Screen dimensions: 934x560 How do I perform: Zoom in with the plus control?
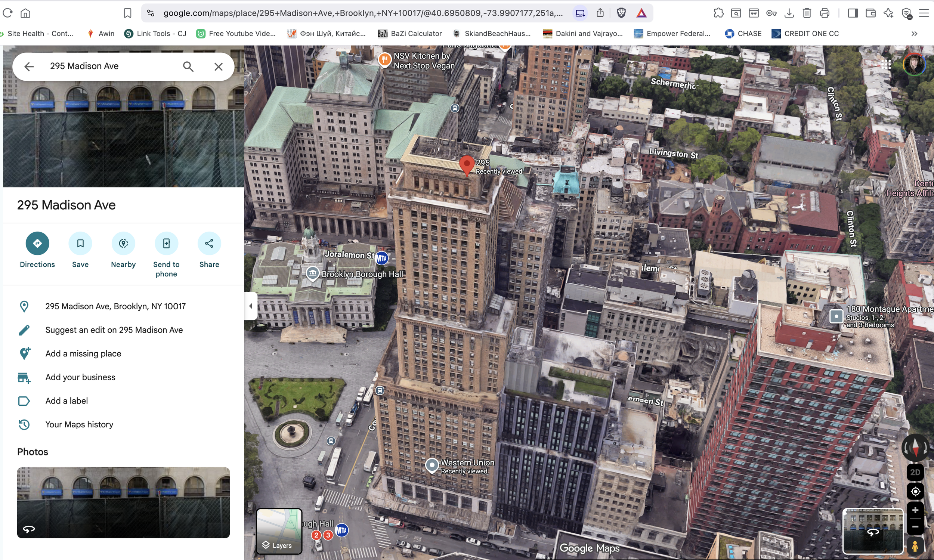(915, 510)
